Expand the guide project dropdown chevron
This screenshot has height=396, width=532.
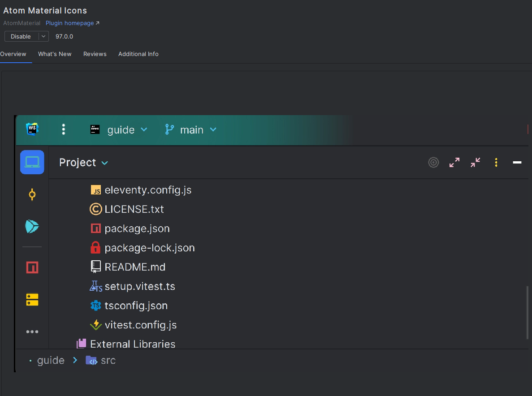[x=144, y=129]
